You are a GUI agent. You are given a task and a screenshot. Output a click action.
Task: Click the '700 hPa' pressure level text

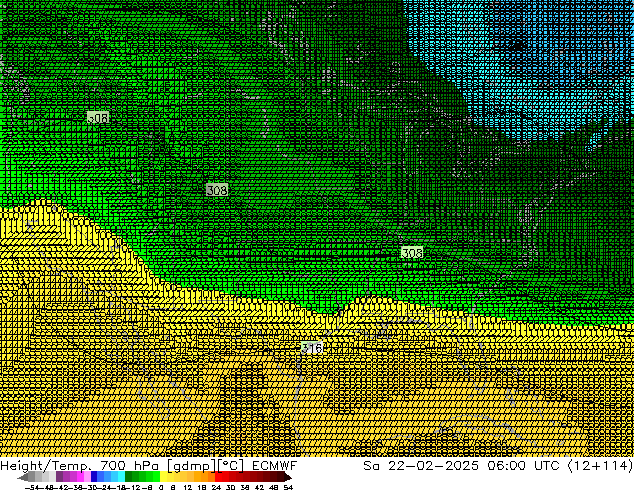click(x=129, y=466)
